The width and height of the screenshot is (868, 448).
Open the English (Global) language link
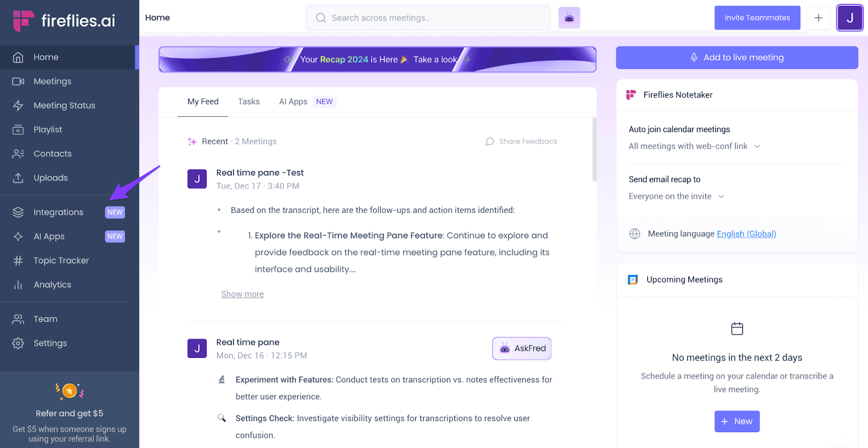pyautogui.click(x=746, y=234)
